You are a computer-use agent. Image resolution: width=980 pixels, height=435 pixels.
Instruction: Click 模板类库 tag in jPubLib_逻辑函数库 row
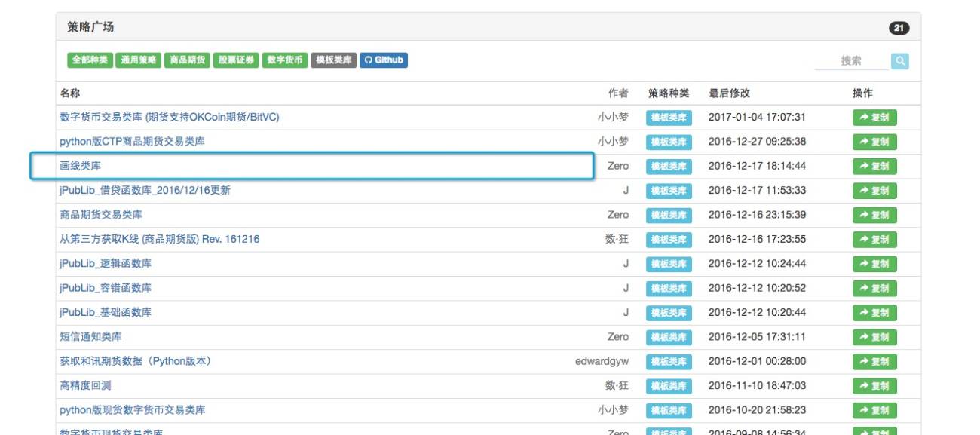[x=669, y=265]
